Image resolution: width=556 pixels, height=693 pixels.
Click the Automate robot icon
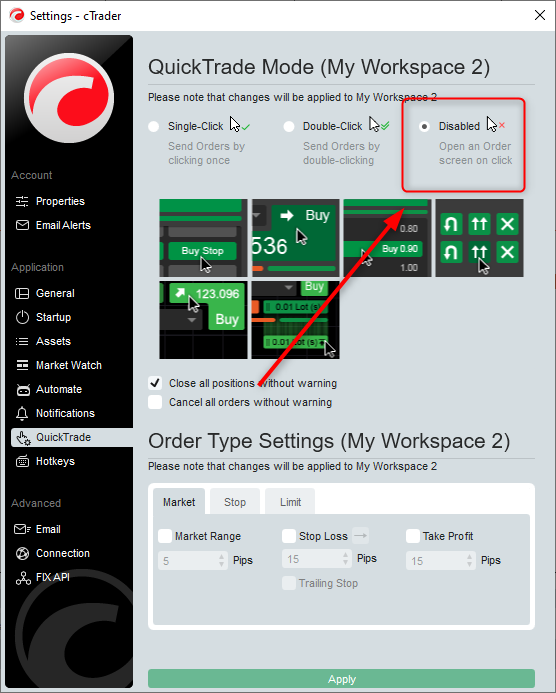(23, 389)
